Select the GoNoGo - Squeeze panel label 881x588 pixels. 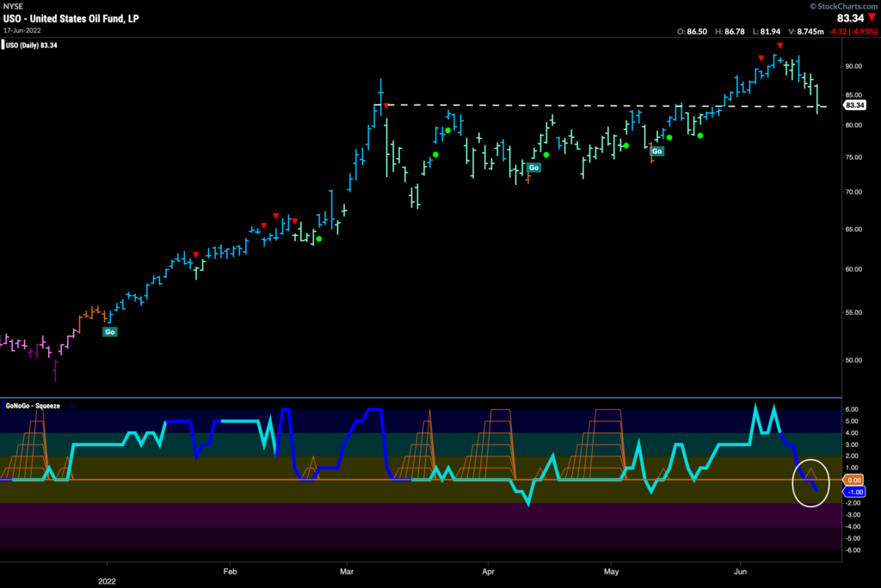click(32, 406)
